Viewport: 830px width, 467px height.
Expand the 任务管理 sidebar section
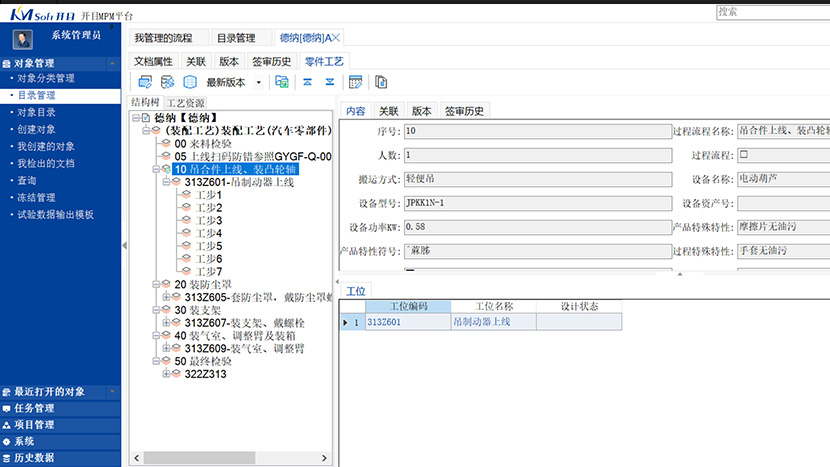point(34,408)
